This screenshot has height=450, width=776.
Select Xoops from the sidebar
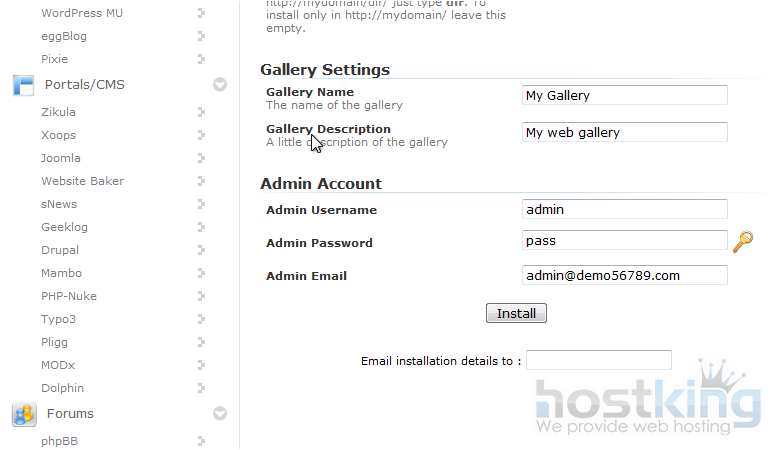pos(58,135)
